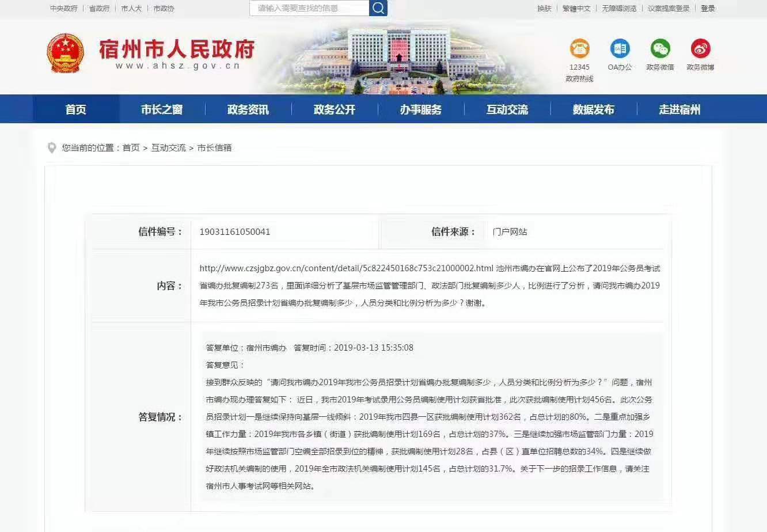
Task: Open the 政务微博 Weibo icon
Action: [x=700, y=48]
